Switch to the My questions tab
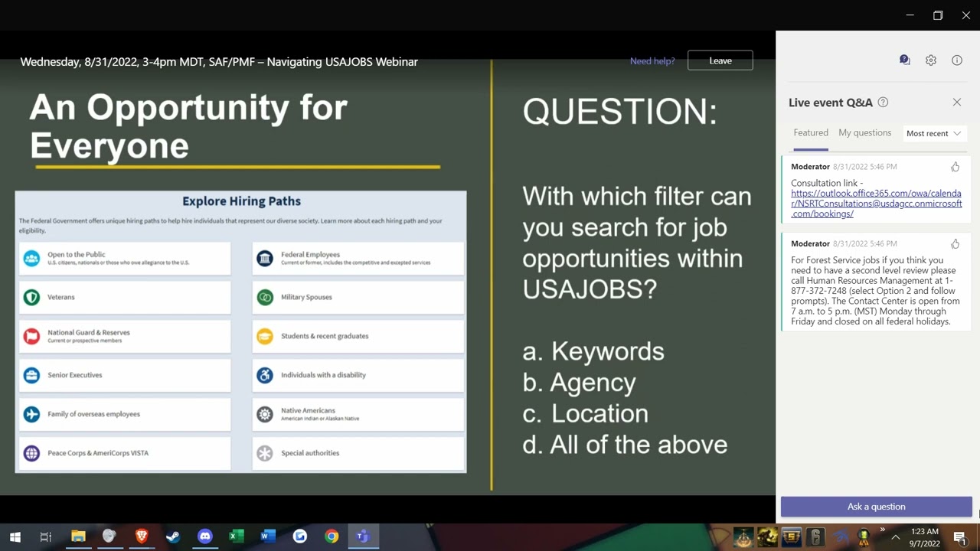 (864, 133)
